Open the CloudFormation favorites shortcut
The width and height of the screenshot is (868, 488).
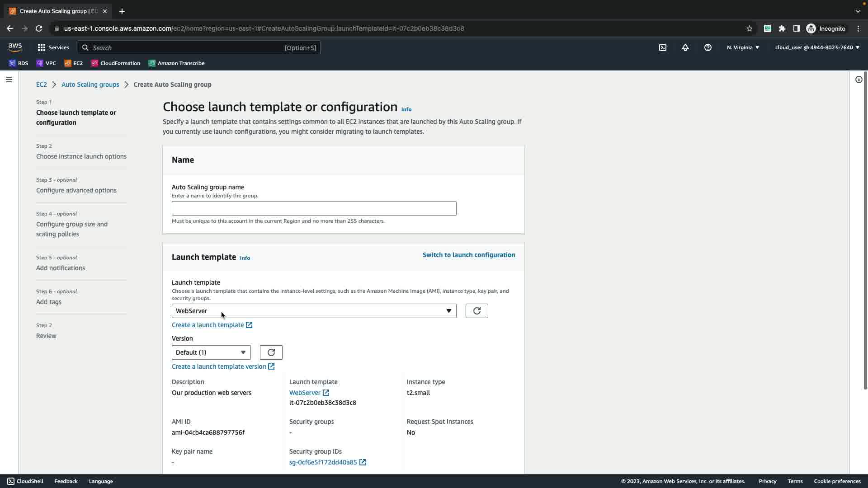(x=116, y=63)
